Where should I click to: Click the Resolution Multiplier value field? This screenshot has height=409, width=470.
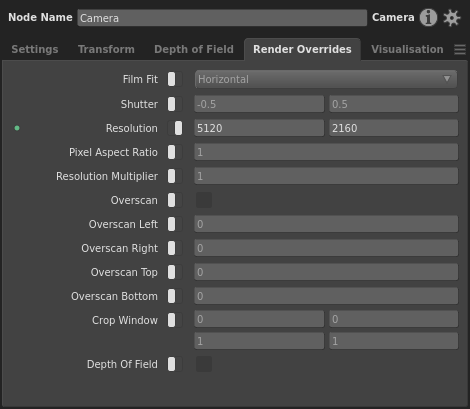click(326, 176)
